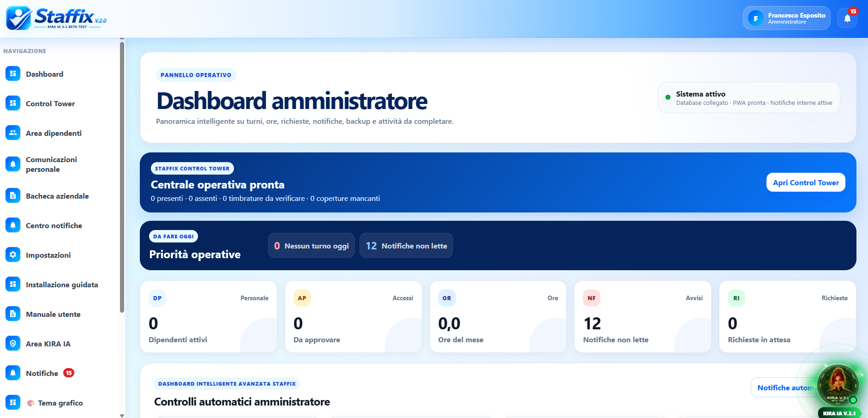Open Control Tower from the sidebar icon
This screenshot has height=418, width=868.
pos(13,103)
